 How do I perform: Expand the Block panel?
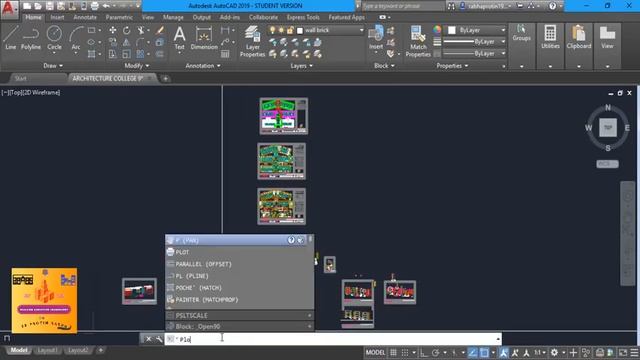[384, 66]
